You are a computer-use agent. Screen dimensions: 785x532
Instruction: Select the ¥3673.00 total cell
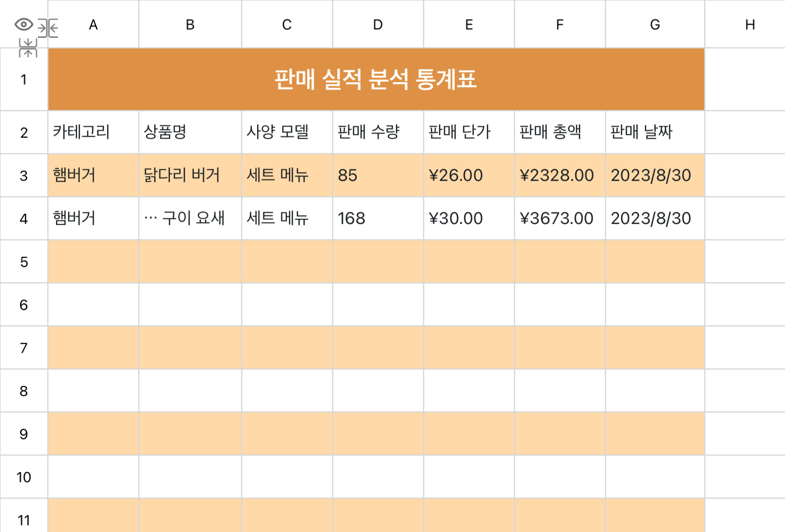click(560, 219)
